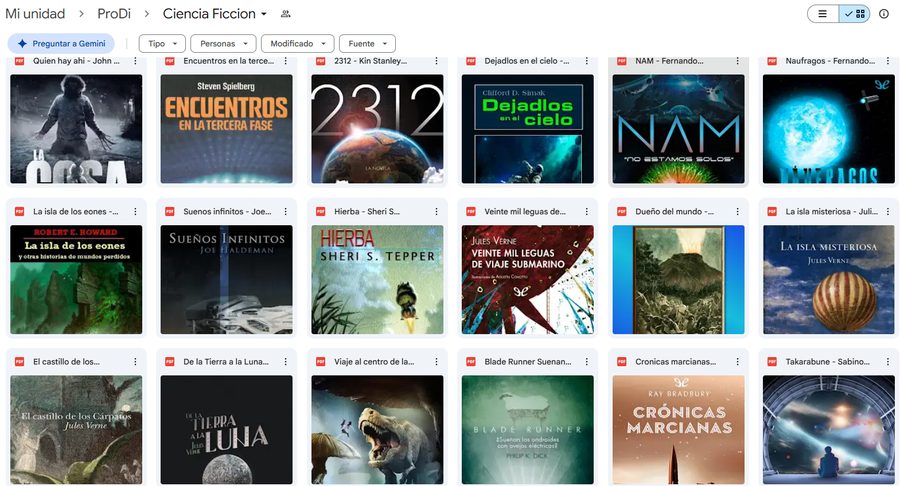The height and width of the screenshot is (486, 900).
Task: Open more options for La isla misteriosa file
Action: [888, 212]
